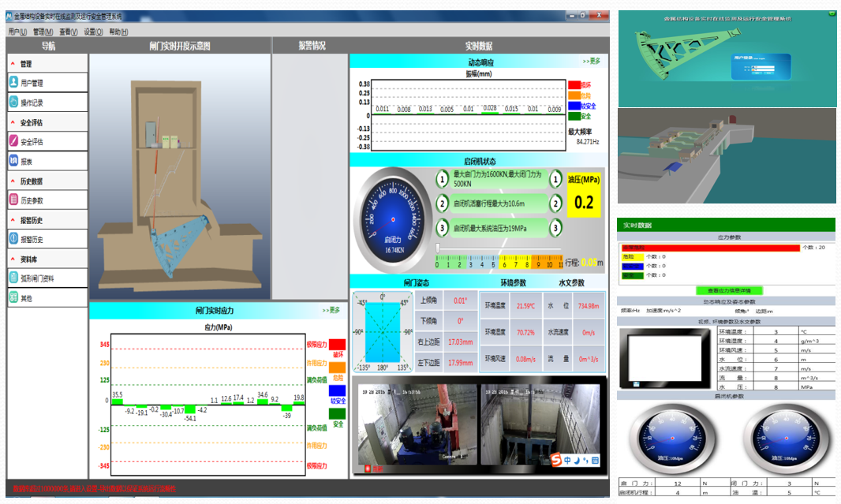Image resolution: width=841 pixels, height=504 pixels.
Task: Click the 闸门实时开度示意图 header
Action: click(x=180, y=46)
